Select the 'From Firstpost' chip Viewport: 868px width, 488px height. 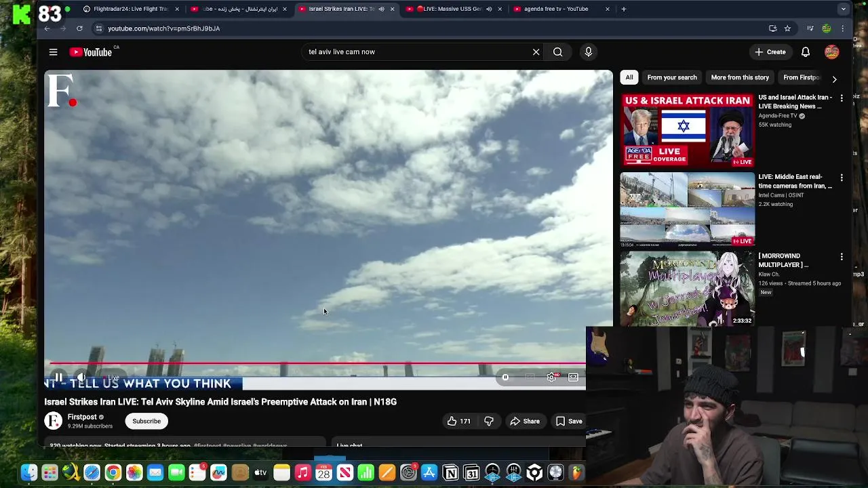[x=802, y=77]
